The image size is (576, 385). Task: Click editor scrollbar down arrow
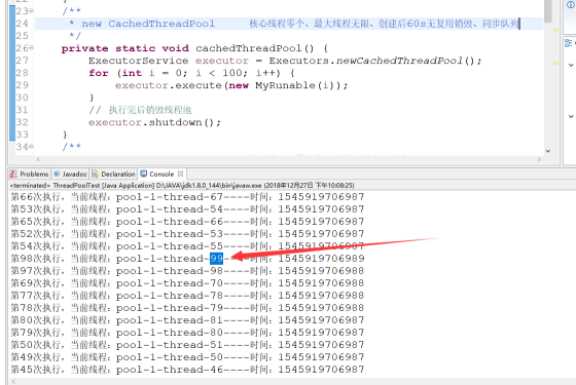click(548, 150)
